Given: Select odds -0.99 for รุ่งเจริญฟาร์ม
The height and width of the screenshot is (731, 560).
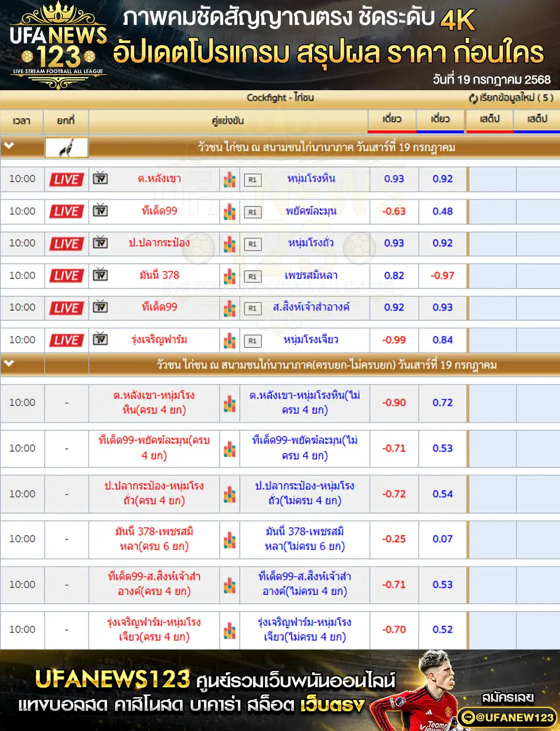Looking at the screenshot, I should pos(394,340).
